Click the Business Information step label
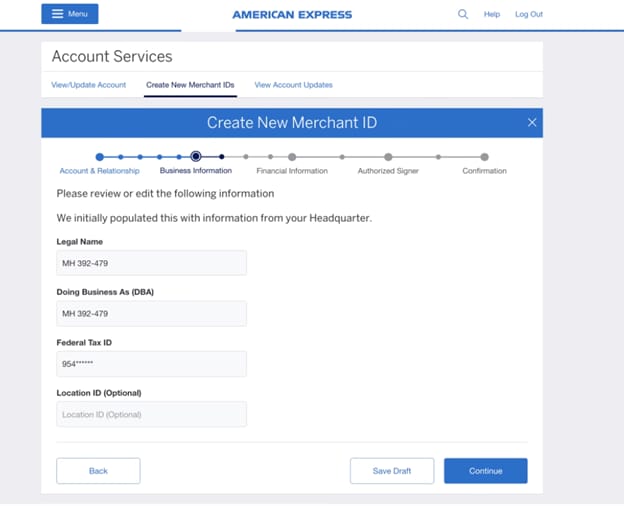624x507 pixels. tap(196, 170)
